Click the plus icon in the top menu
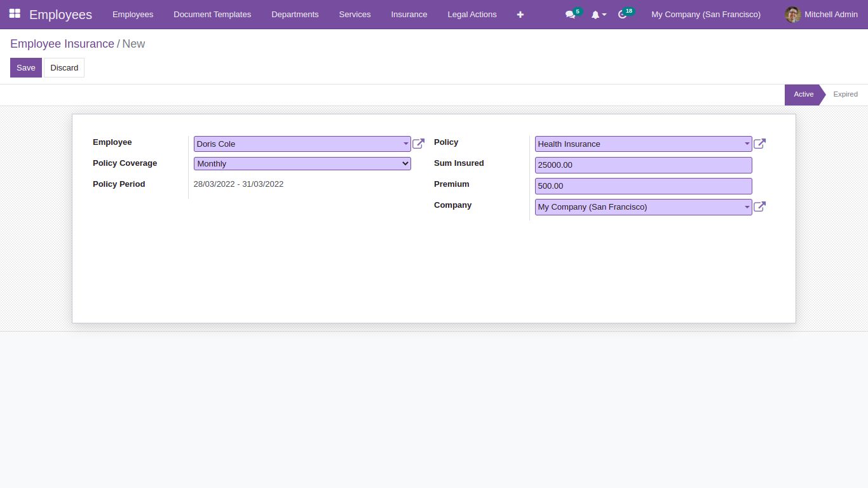 tap(520, 14)
